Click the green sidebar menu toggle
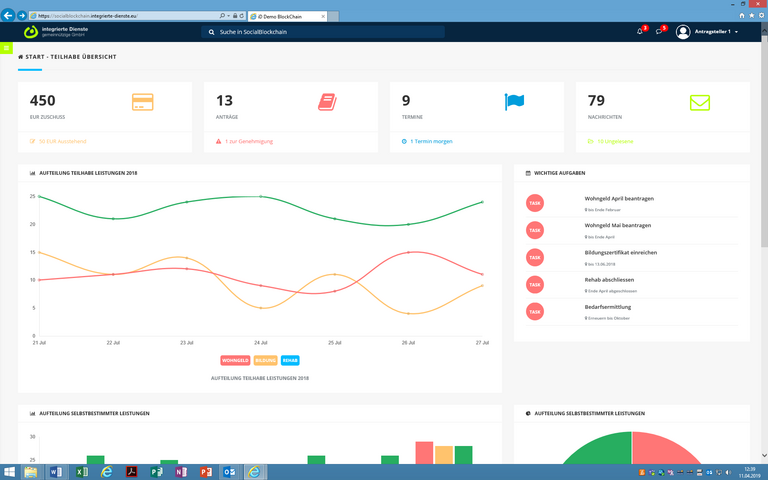The width and height of the screenshot is (768, 480). [7, 48]
